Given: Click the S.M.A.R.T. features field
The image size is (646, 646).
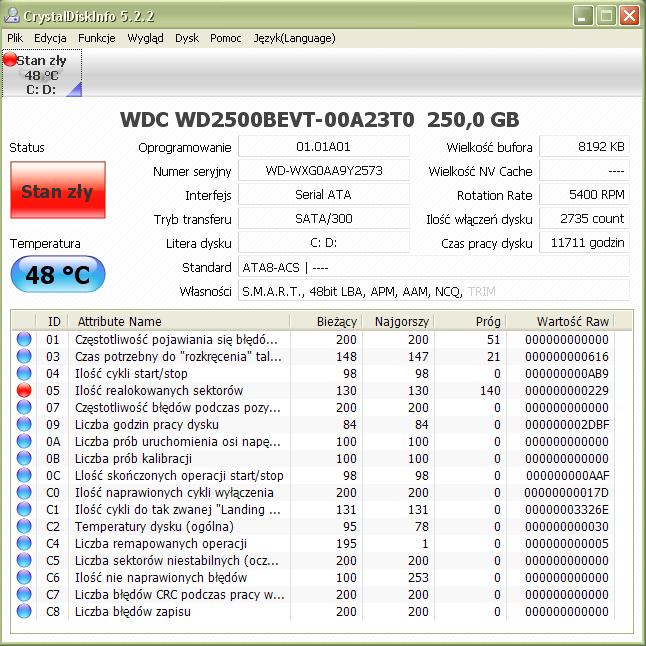Looking at the screenshot, I should [x=434, y=291].
